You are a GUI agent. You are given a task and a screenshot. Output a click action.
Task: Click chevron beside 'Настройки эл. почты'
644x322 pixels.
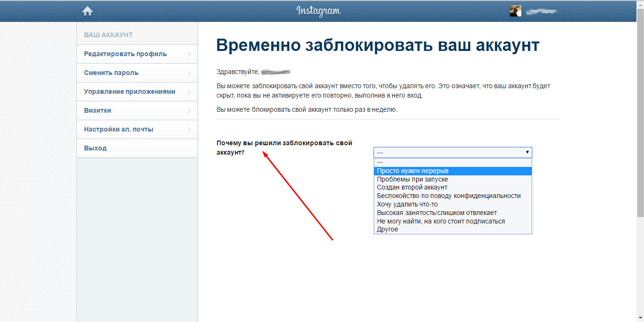(189, 130)
